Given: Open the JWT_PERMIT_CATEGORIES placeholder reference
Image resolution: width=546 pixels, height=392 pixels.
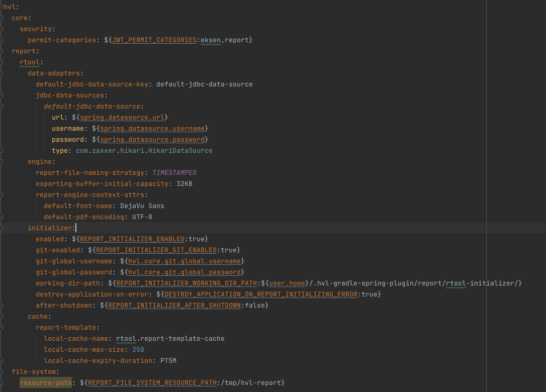Looking at the screenshot, I should 154,40.
